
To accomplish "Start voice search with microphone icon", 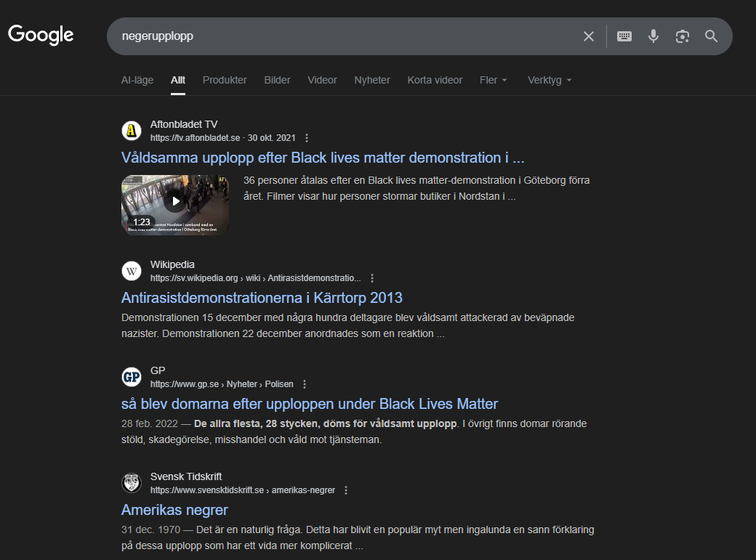I will 654,36.
